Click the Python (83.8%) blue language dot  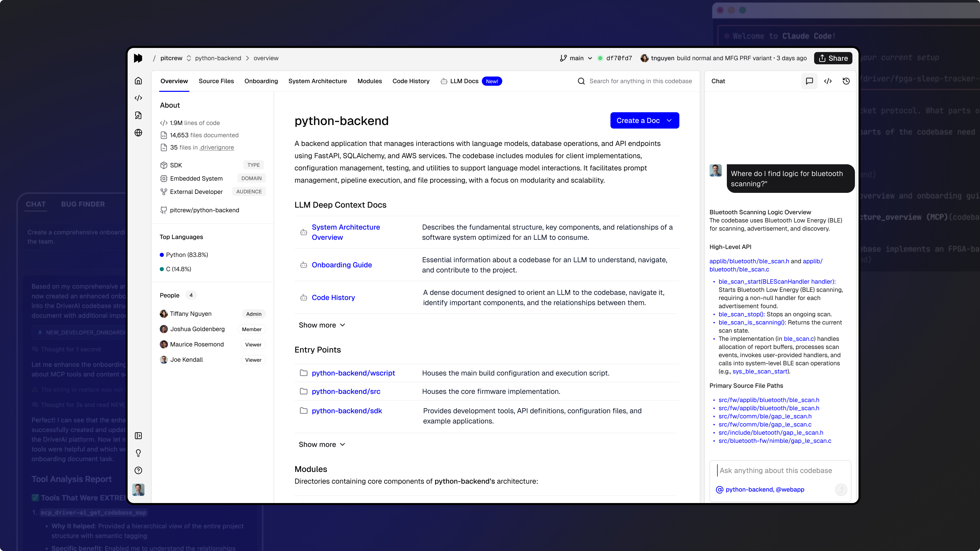click(x=162, y=255)
